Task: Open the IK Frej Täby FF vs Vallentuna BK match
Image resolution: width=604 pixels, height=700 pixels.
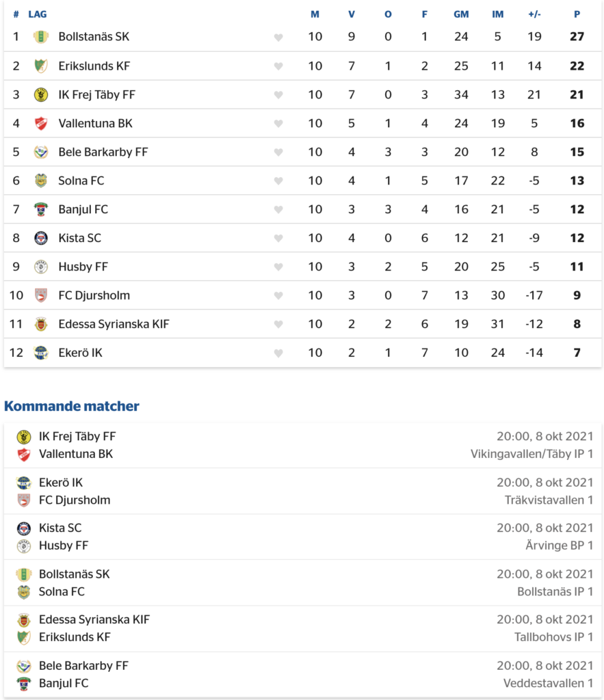Action: coord(303,445)
